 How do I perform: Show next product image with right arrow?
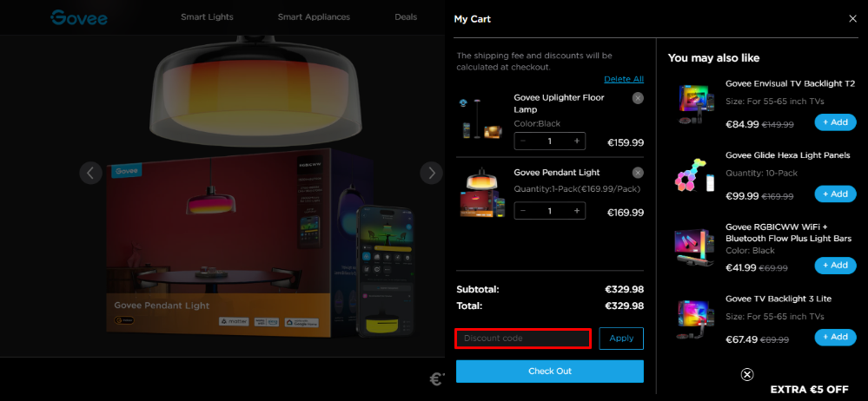(x=431, y=173)
